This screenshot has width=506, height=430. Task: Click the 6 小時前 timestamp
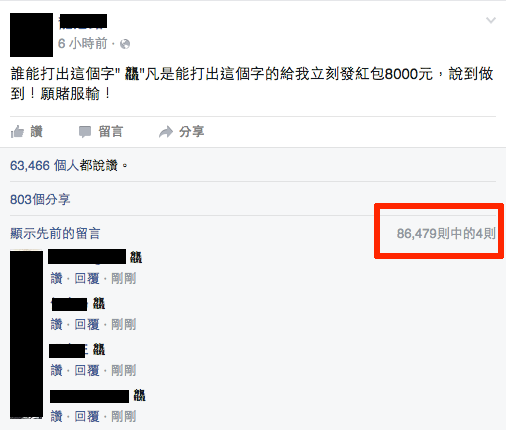[83, 44]
